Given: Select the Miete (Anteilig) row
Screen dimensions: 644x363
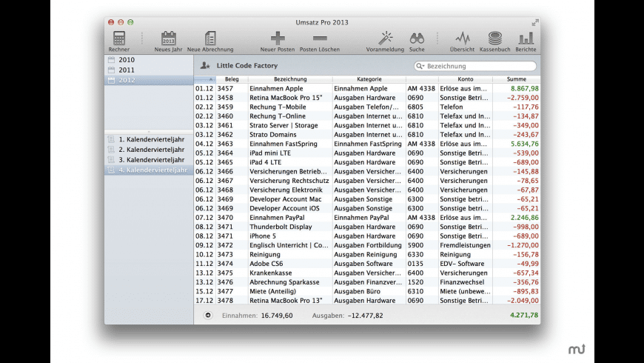Looking at the screenshot, I should (366, 291).
